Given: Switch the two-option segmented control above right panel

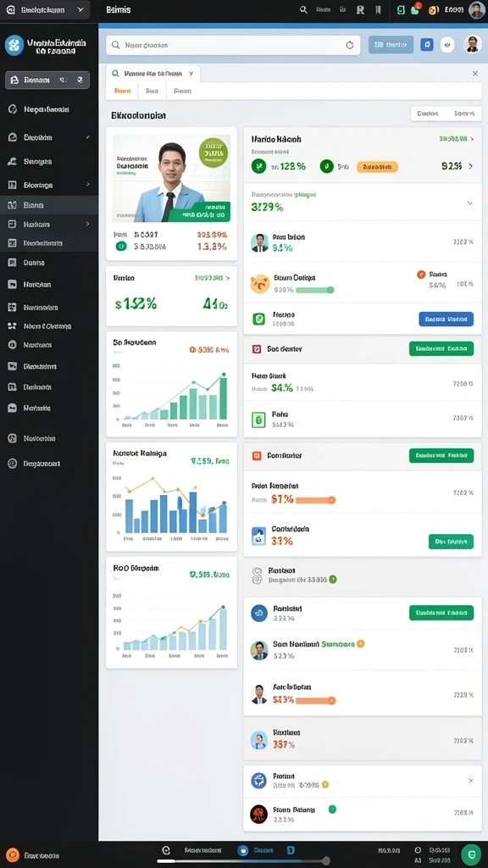Looking at the screenshot, I should 446,114.
